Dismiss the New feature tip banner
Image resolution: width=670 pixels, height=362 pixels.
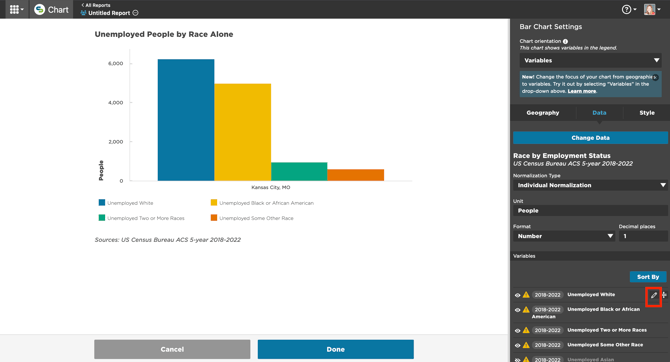pos(655,77)
